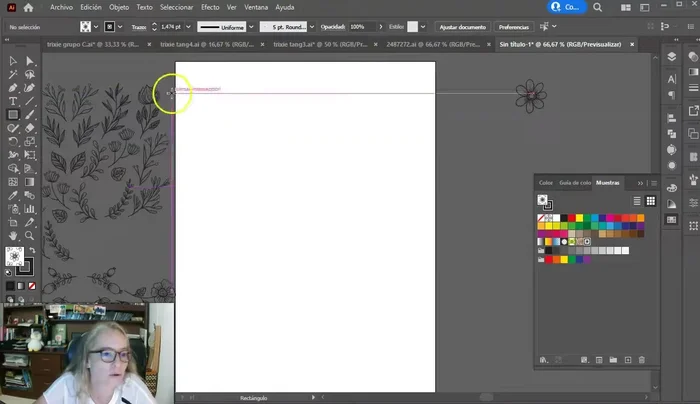This screenshot has width=700, height=404.
Task: Select the Magic Wand tool
Action: click(13, 74)
